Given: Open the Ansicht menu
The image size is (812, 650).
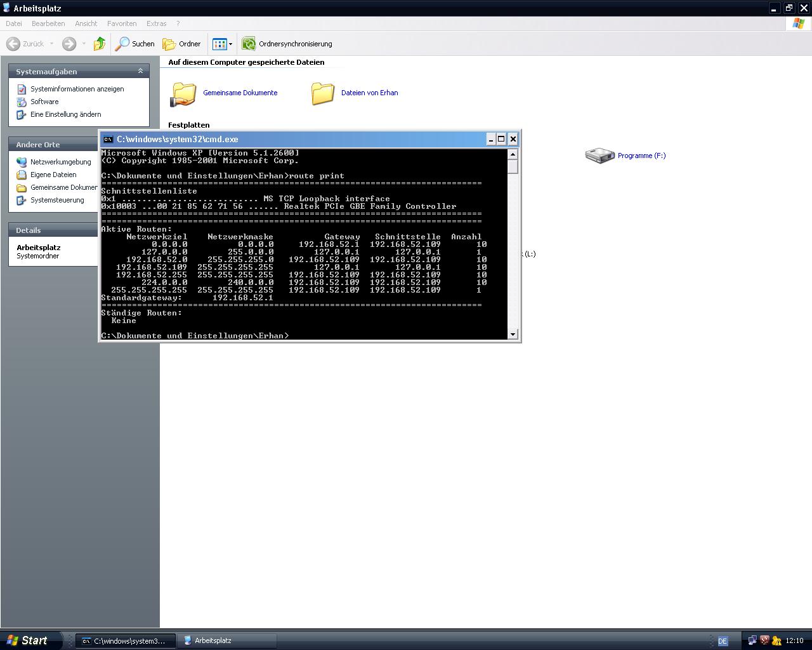Looking at the screenshot, I should 86,23.
